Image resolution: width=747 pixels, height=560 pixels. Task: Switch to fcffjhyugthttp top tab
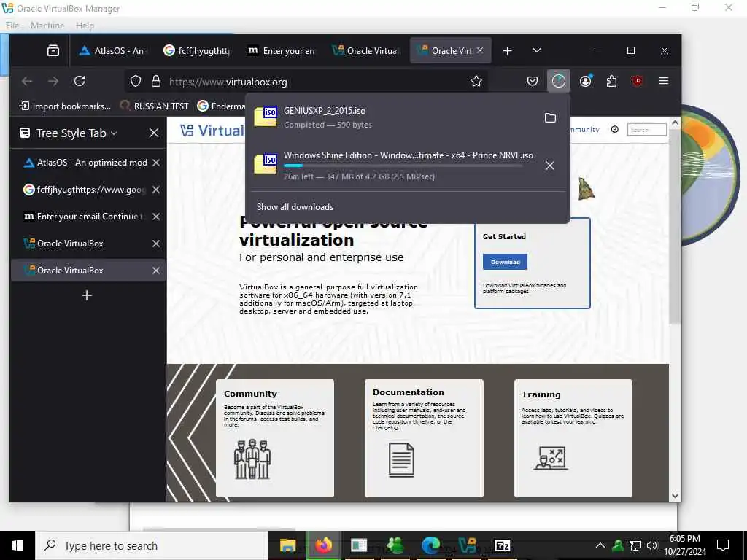click(198, 50)
